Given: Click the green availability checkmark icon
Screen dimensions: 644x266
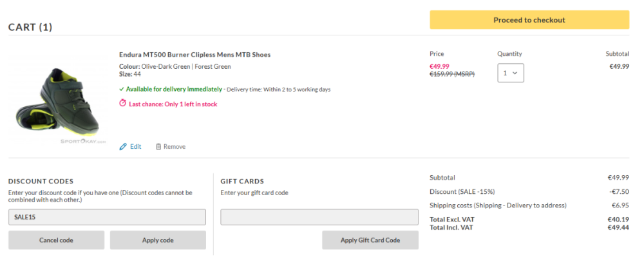Looking at the screenshot, I should [x=122, y=90].
